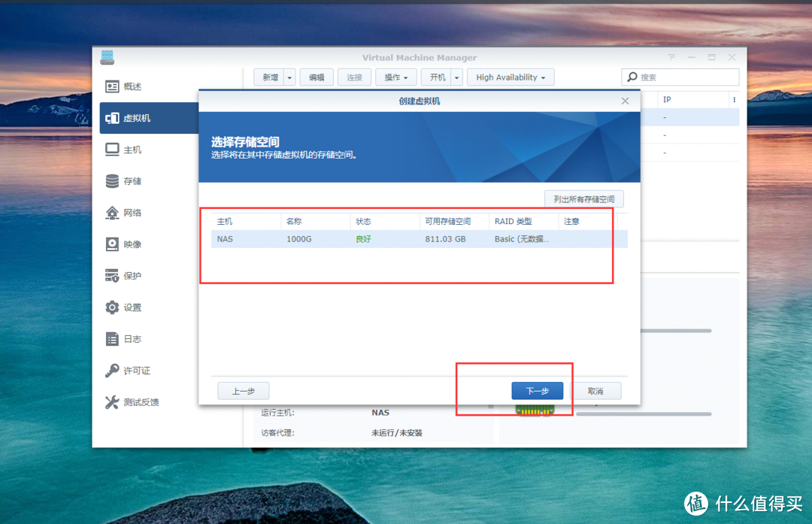Sort by the RAID 类型 column header
This screenshot has height=524, width=812.
(523, 222)
